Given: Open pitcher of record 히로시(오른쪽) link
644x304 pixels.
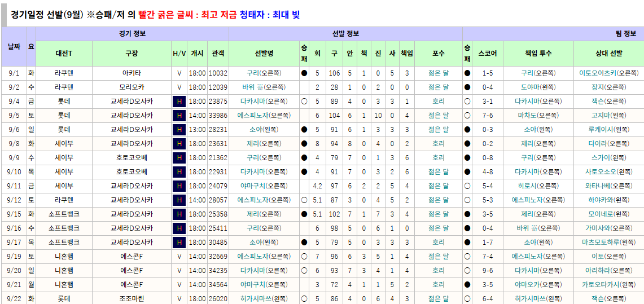Looking at the screenshot, I should click(x=538, y=186).
